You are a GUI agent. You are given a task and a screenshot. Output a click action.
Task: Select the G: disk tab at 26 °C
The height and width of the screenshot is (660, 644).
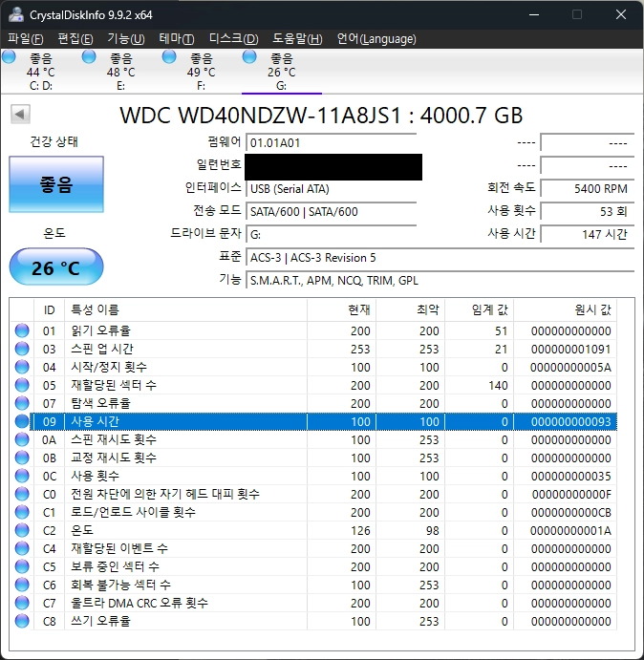pos(281,72)
